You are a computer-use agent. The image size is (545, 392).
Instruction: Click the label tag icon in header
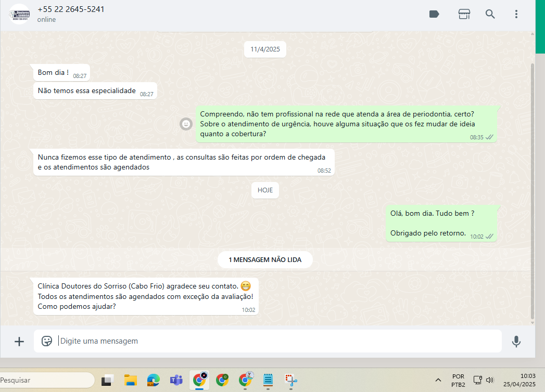tap(434, 14)
